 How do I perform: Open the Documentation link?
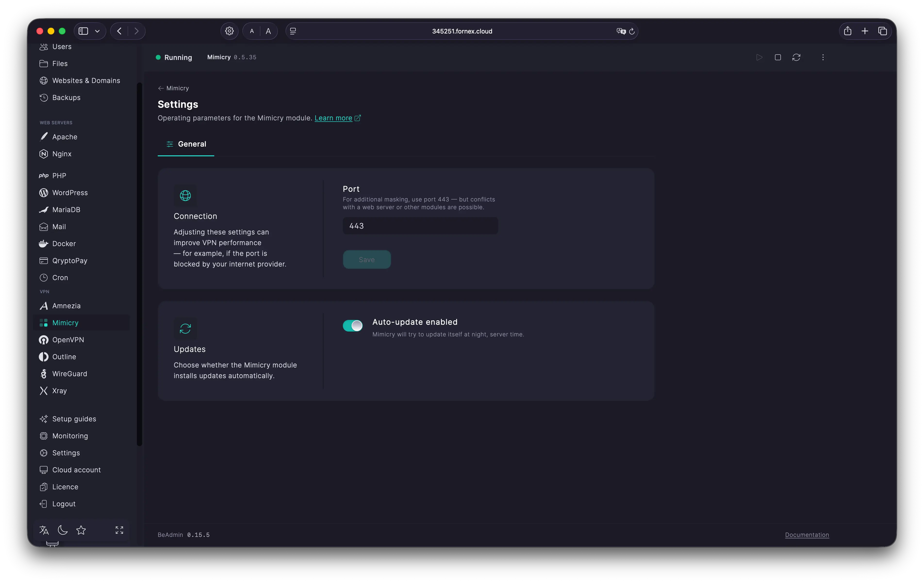coord(807,535)
